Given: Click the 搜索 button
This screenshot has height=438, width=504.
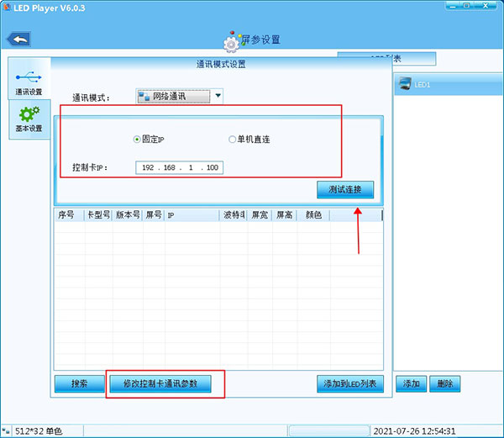Looking at the screenshot, I should 79,383.
